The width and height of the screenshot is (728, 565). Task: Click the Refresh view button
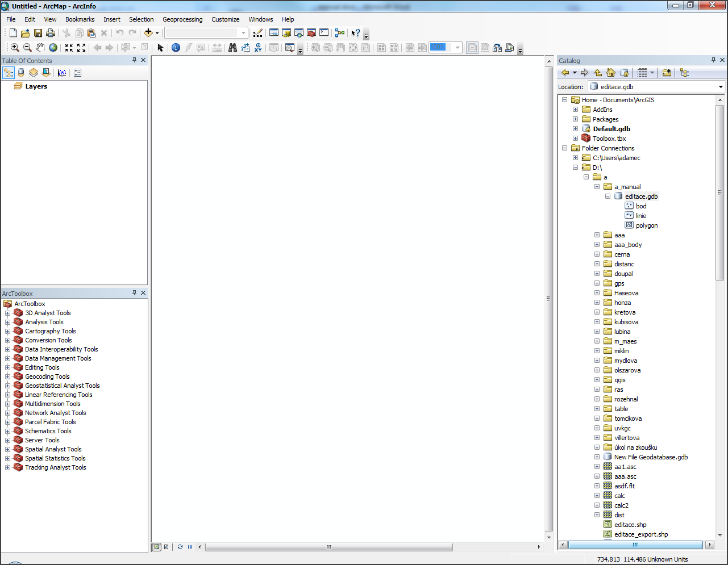180,547
